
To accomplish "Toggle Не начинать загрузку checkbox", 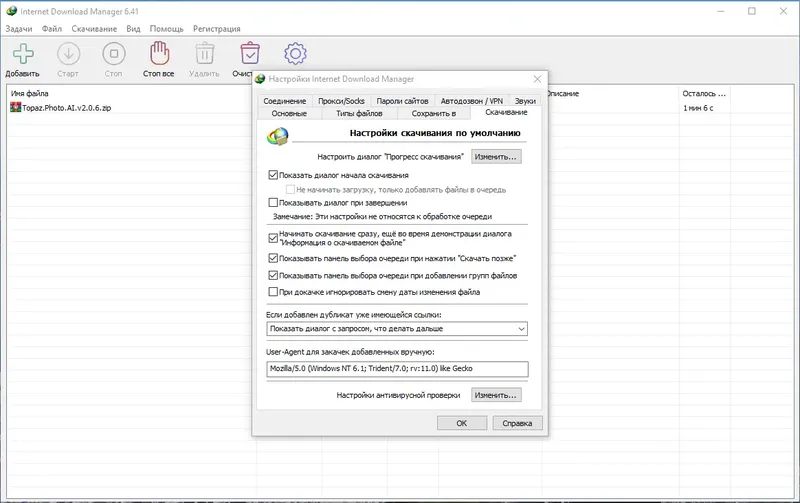I will (290, 189).
